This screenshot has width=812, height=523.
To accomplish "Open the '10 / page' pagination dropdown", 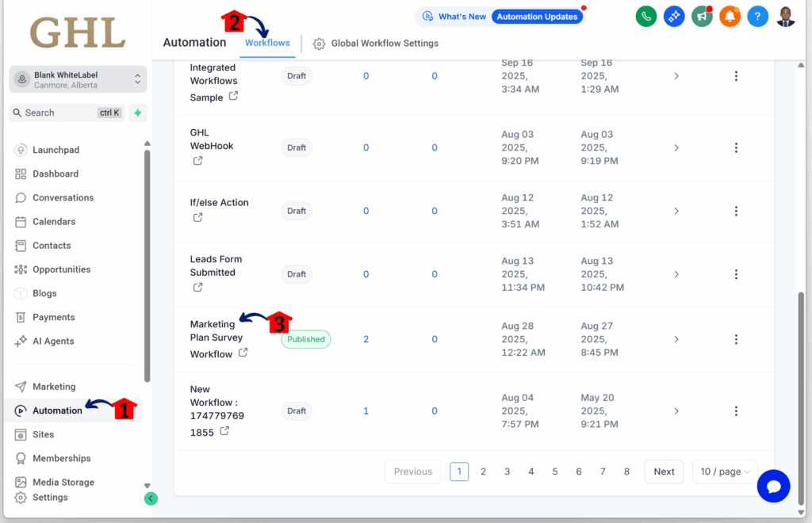I will [x=724, y=471].
